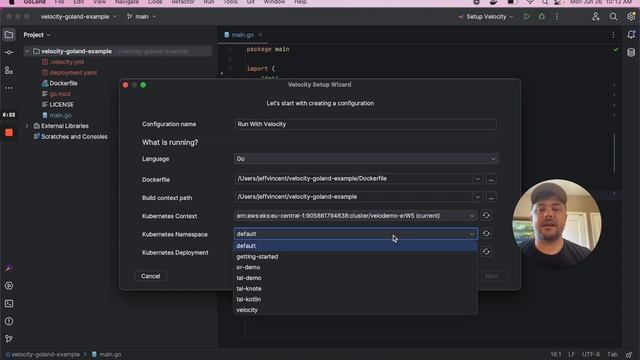Click the red stop recording square

click(x=9, y=133)
